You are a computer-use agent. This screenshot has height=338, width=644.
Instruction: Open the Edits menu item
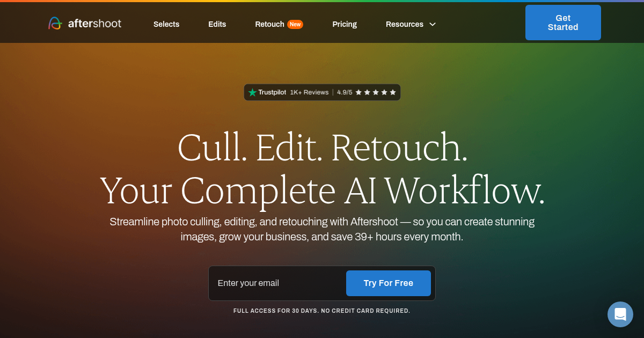(217, 24)
